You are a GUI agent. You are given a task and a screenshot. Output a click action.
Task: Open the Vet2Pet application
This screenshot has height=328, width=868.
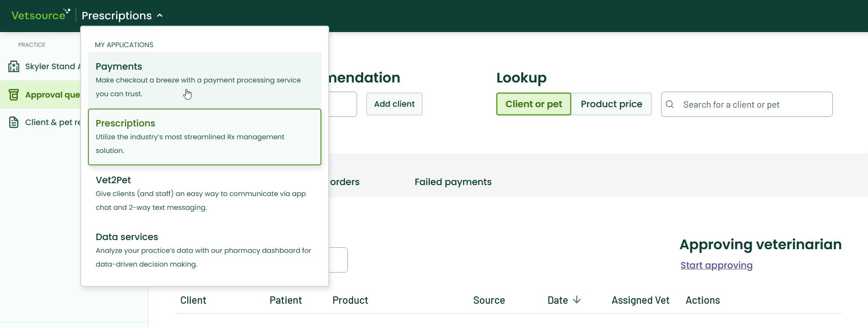point(205,193)
